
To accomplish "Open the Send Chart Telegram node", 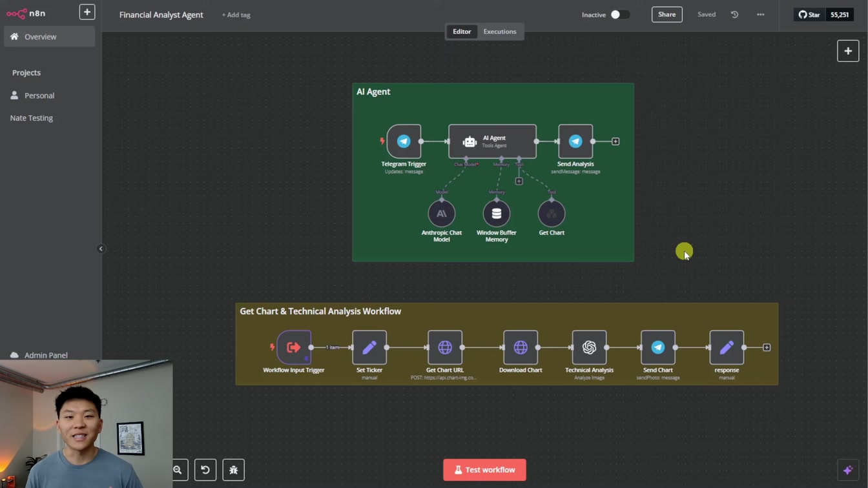I will [658, 347].
